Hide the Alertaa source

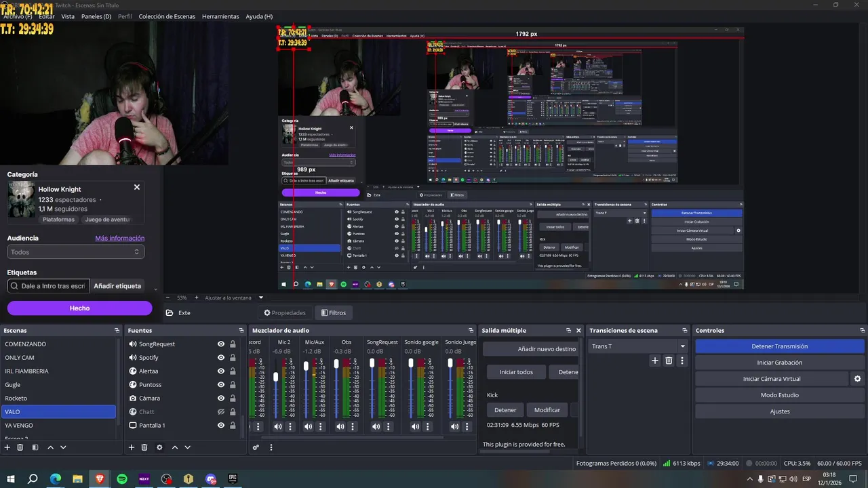(x=220, y=371)
